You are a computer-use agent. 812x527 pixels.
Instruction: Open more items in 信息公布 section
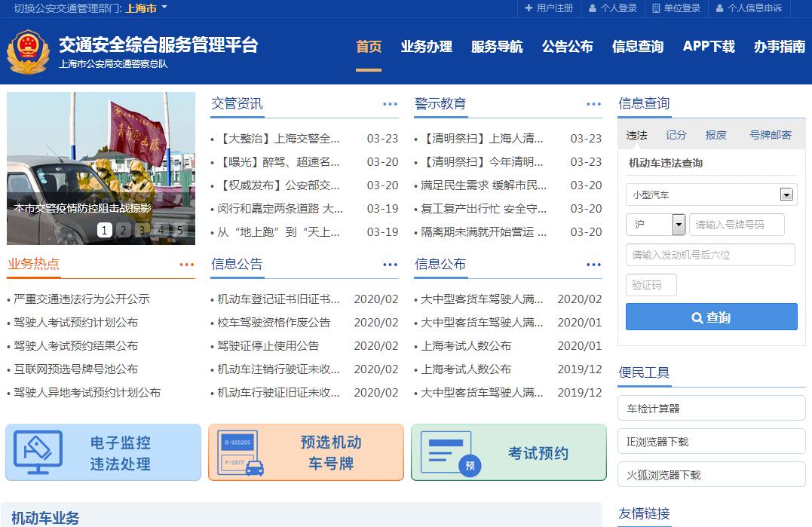[x=593, y=265]
